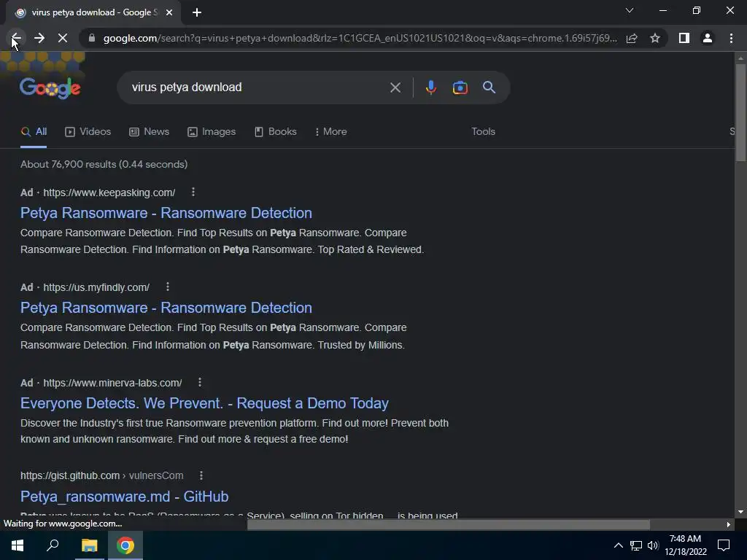Click the vertical scrollbar down arrow
This screenshot has height=560, width=747.
click(x=740, y=513)
